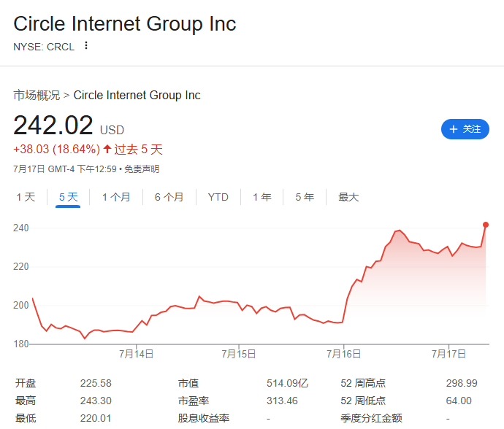The height and width of the screenshot is (429, 504).
Task: Click the 242.02 current price figure
Action: 53,125
